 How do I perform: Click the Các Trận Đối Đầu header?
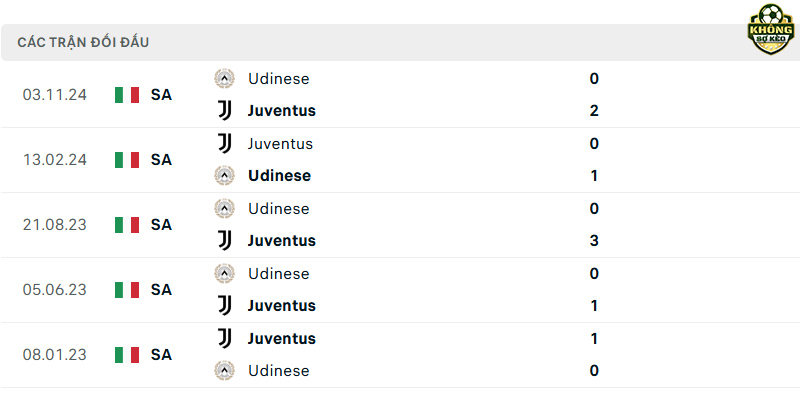click(x=83, y=42)
